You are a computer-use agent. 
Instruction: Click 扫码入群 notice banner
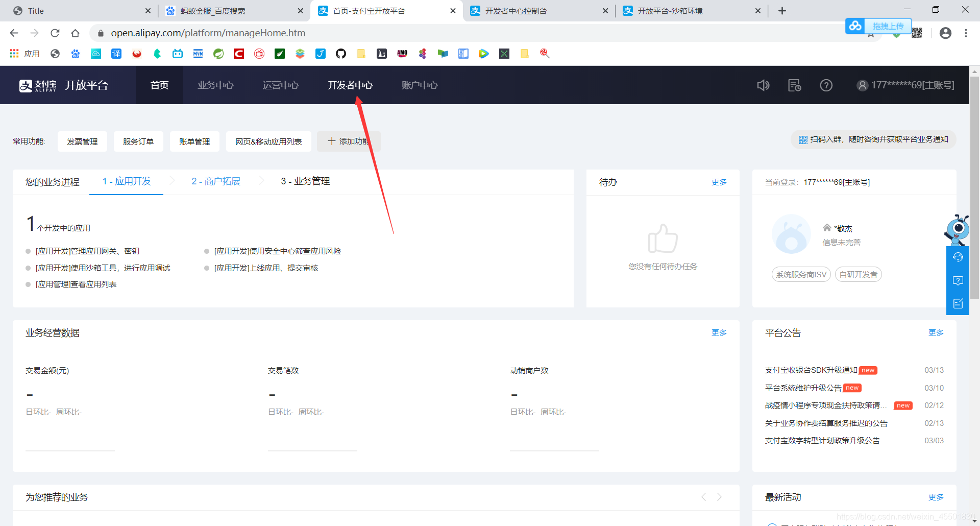pos(873,139)
